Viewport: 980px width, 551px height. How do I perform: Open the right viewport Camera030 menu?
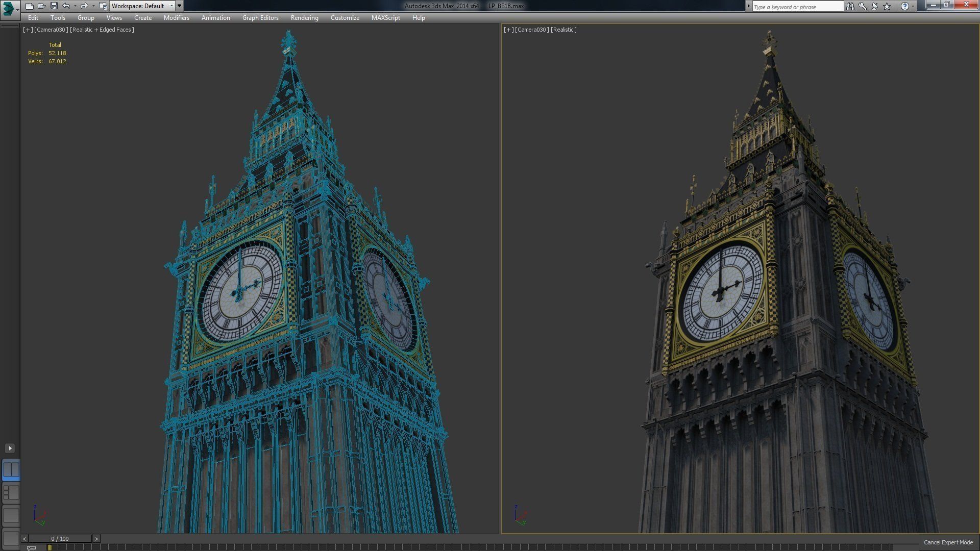[x=532, y=30]
